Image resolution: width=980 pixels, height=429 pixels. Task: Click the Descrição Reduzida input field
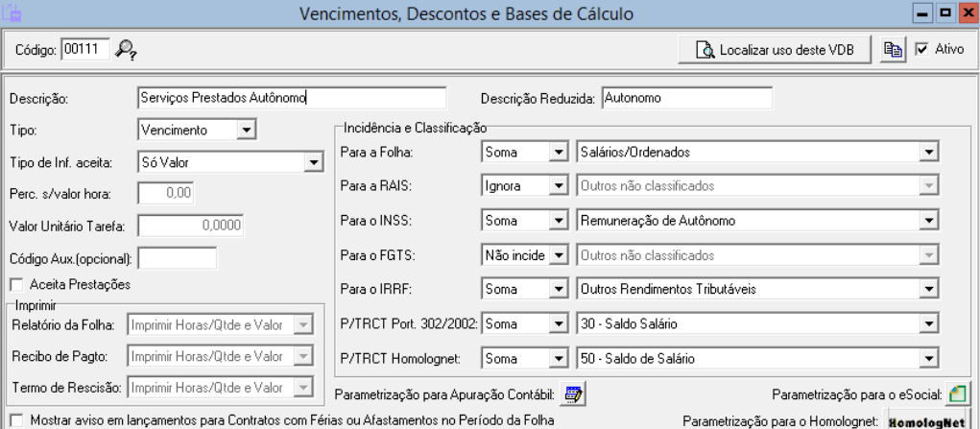pos(686,97)
